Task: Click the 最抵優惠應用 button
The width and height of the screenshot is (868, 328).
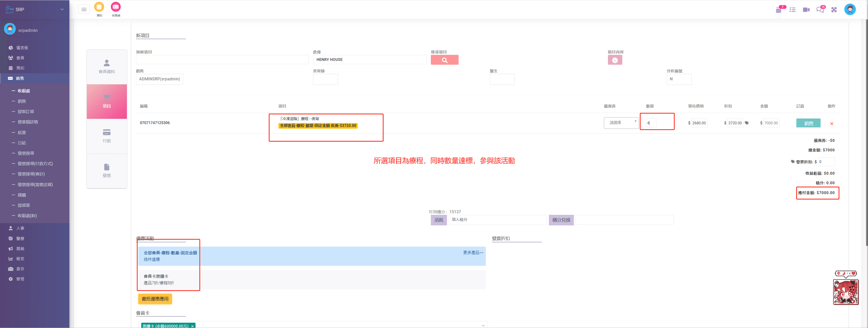Action: 155,299
